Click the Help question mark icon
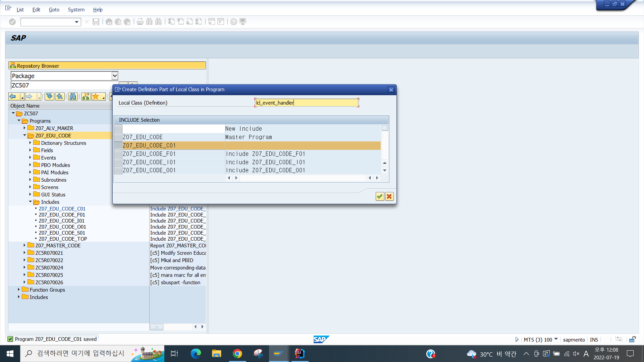Screen dimensions: 644x362 click(x=234, y=22)
